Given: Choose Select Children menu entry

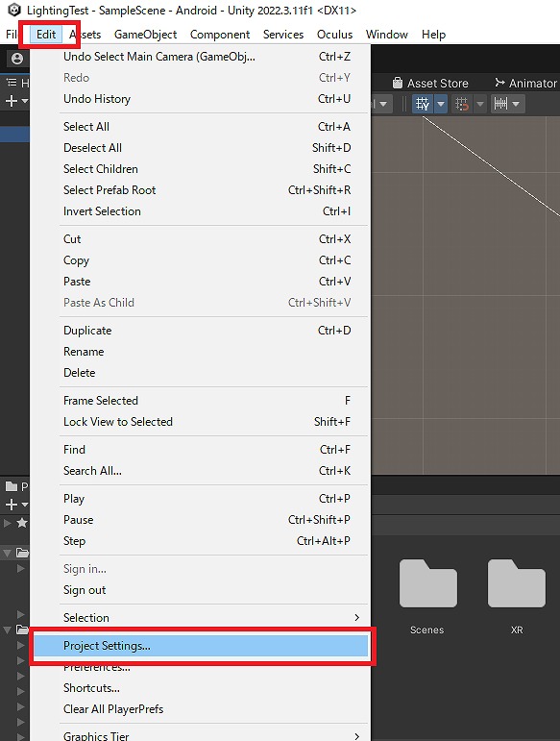Looking at the screenshot, I should [x=201, y=169].
